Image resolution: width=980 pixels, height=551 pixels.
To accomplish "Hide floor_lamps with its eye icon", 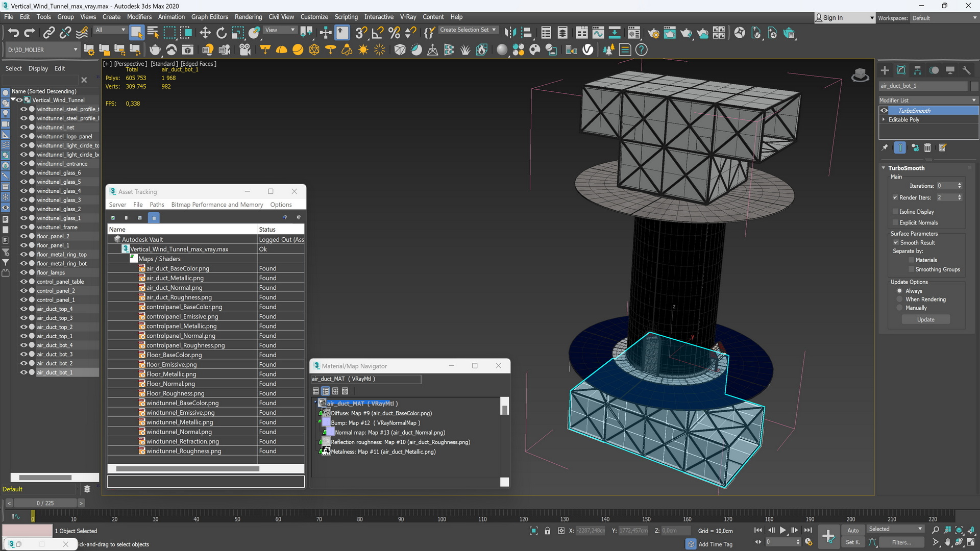I will pos(23,272).
